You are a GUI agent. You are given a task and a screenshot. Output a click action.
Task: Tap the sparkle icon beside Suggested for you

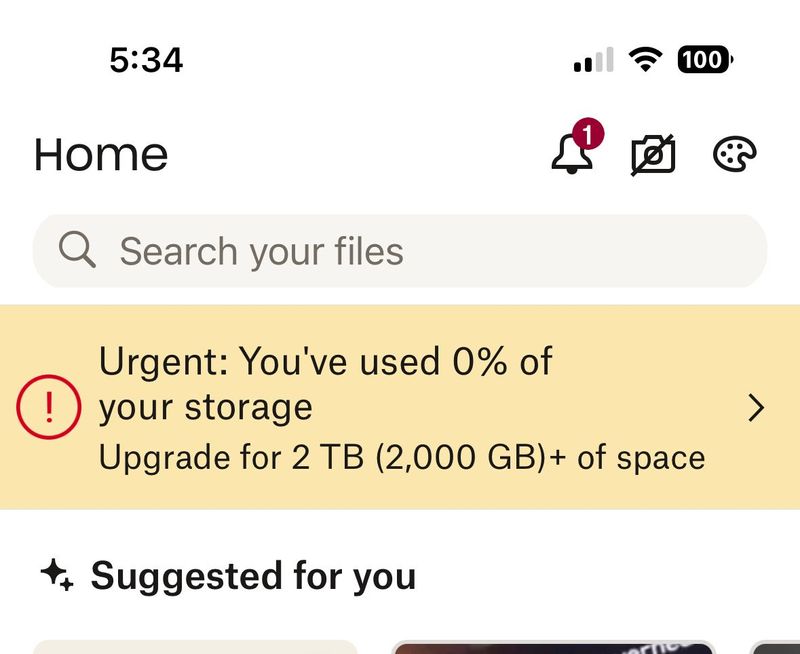pyautogui.click(x=56, y=575)
